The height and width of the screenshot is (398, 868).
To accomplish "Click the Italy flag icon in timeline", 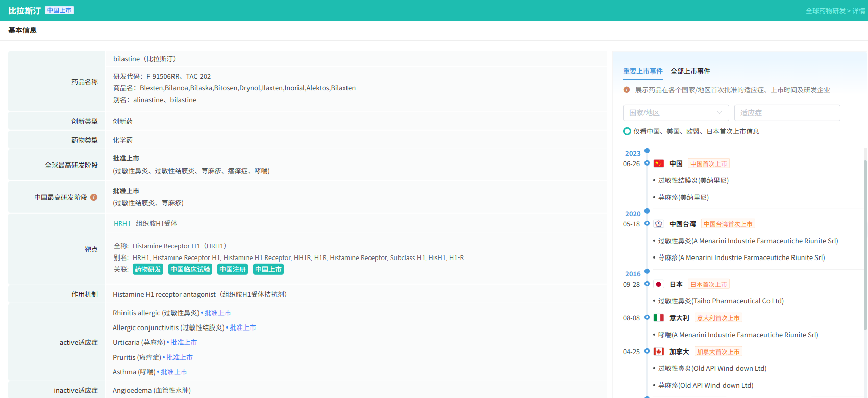I will point(659,318).
